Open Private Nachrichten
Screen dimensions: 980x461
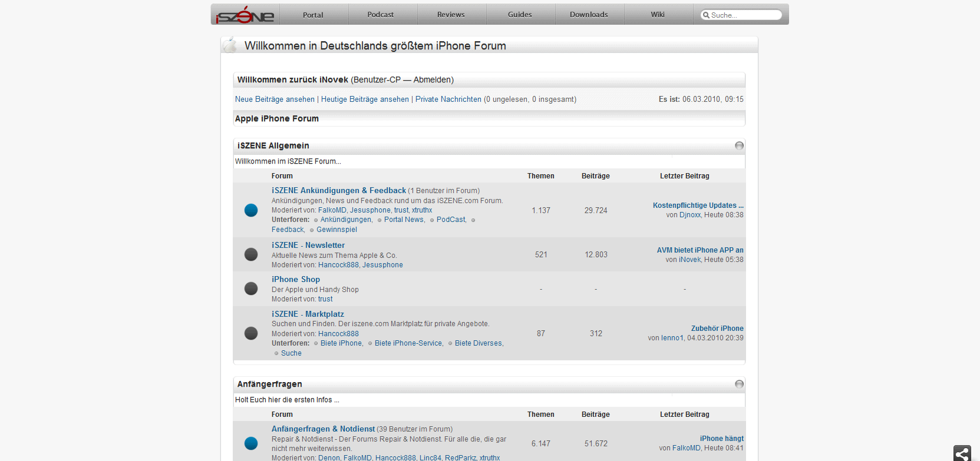[448, 100]
